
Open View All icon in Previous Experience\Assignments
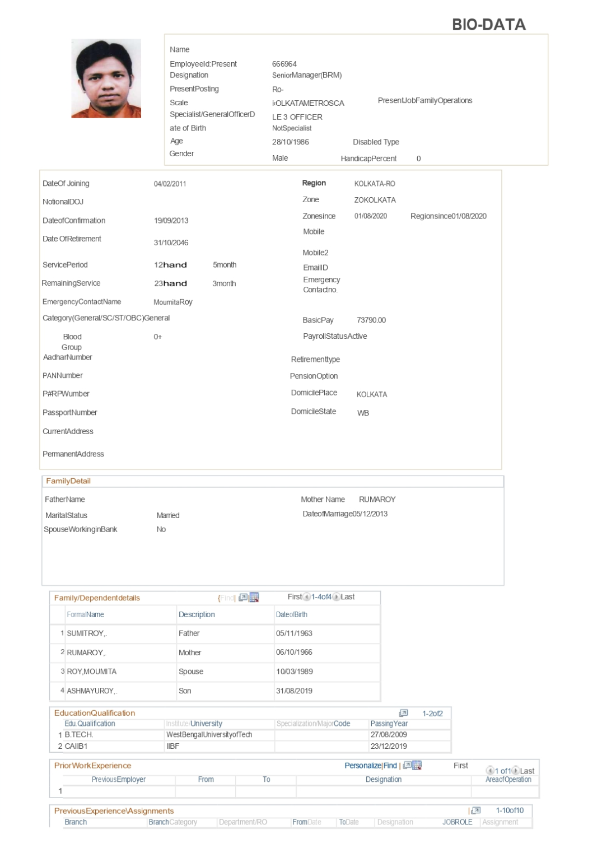[476, 810]
